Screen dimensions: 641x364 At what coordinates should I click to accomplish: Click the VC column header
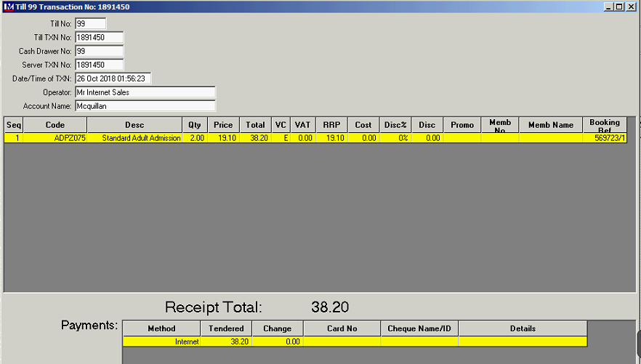281,125
